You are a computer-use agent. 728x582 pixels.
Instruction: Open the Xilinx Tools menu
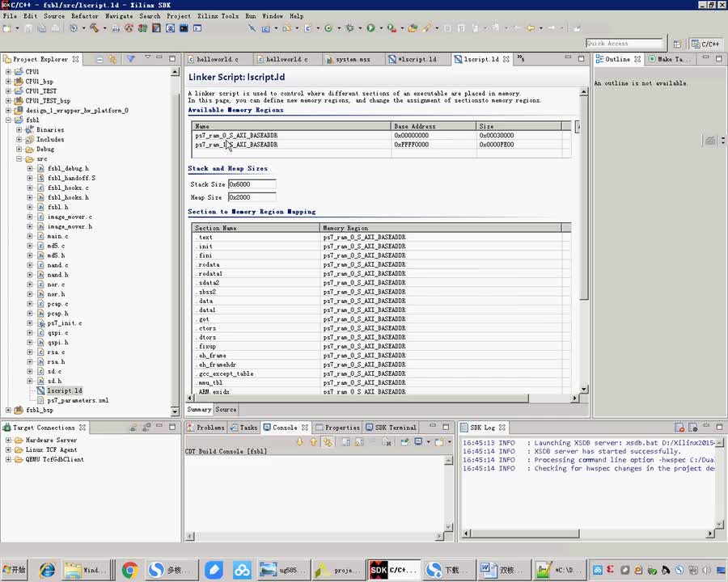pos(218,16)
